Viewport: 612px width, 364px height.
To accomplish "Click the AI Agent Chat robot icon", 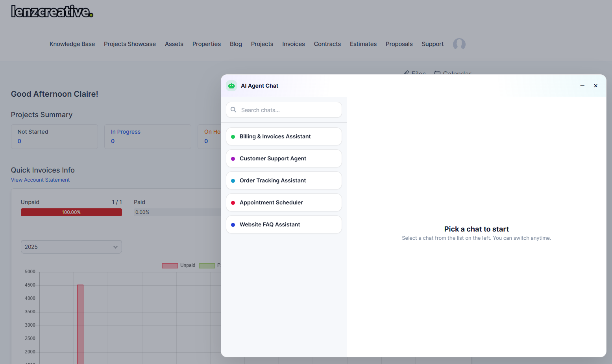I will [x=231, y=86].
